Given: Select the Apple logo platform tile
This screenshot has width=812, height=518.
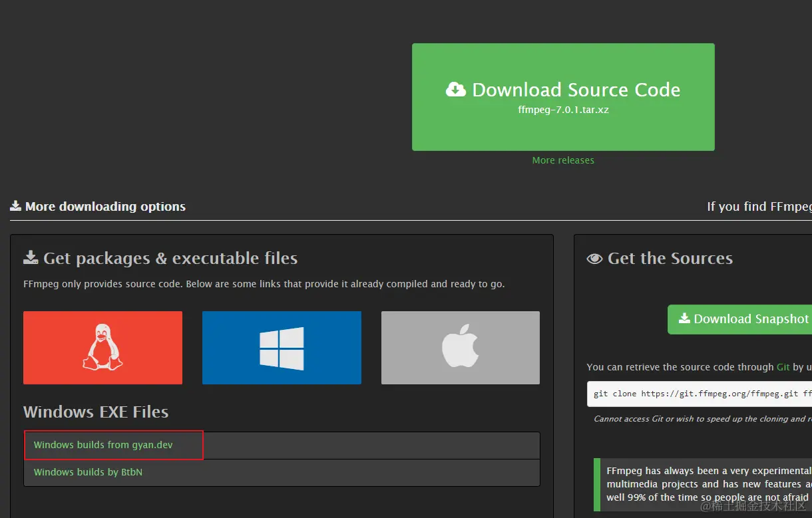Looking at the screenshot, I should pos(461,348).
